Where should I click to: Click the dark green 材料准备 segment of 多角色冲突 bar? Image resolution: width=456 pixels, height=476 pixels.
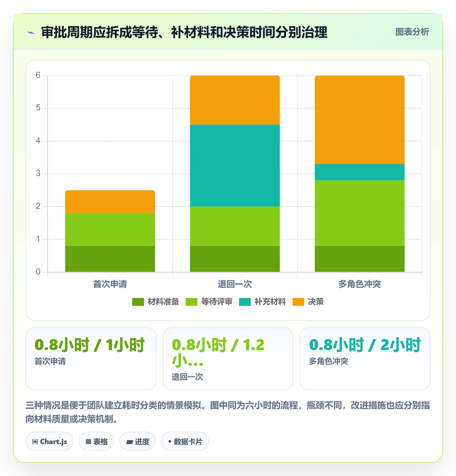pos(360,259)
